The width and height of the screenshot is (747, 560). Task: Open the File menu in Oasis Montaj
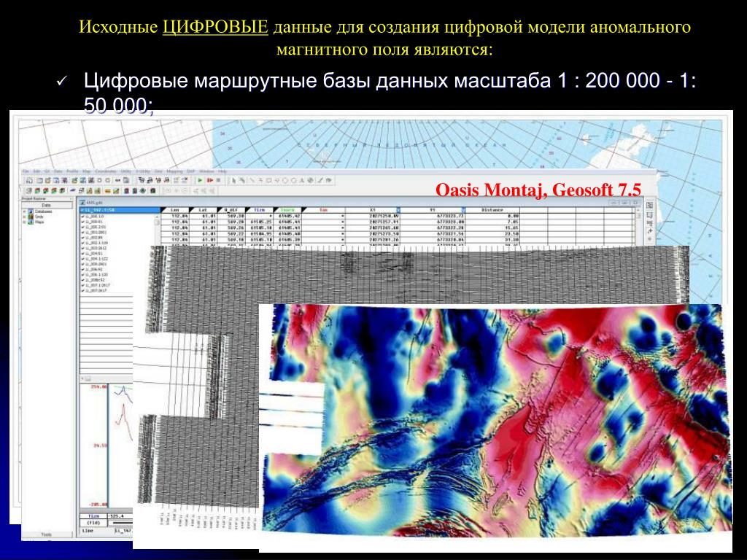coord(26,171)
